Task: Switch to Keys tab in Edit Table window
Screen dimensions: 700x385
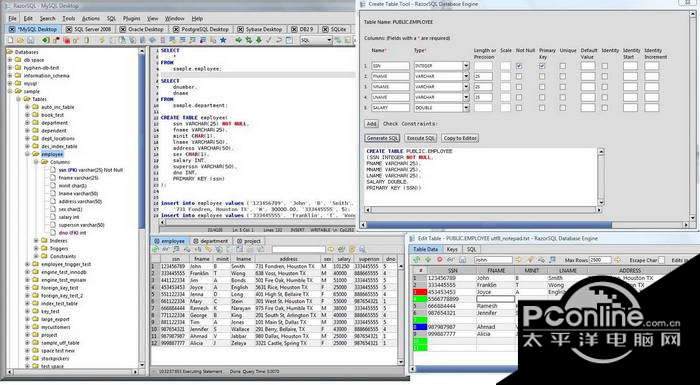Action: click(x=452, y=249)
